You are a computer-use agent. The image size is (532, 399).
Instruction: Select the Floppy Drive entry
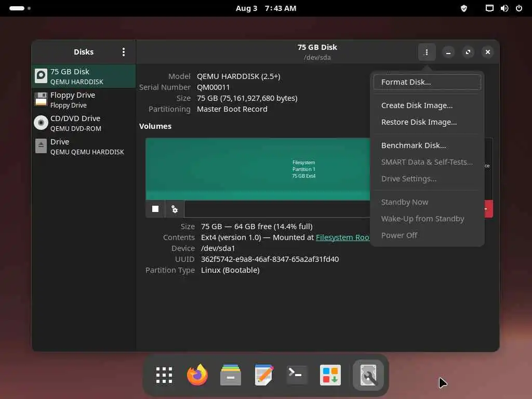tap(84, 100)
